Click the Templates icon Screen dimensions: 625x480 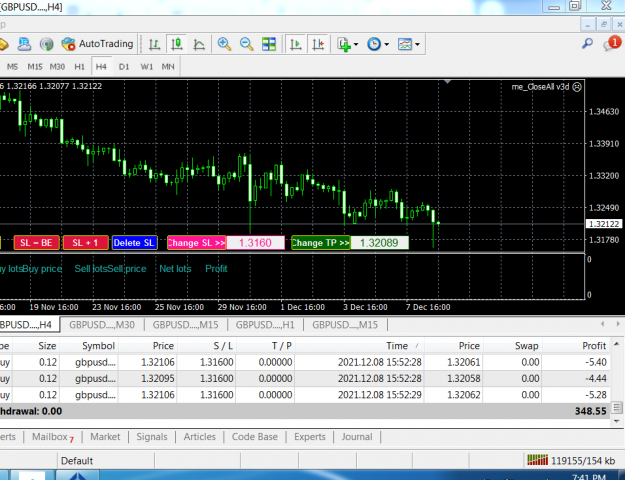405,44
